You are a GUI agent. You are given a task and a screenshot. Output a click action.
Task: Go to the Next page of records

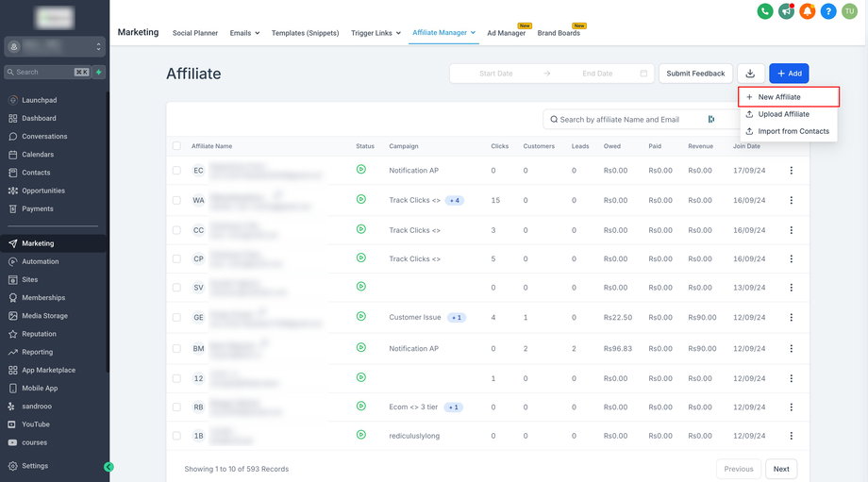tap(781, 469)
